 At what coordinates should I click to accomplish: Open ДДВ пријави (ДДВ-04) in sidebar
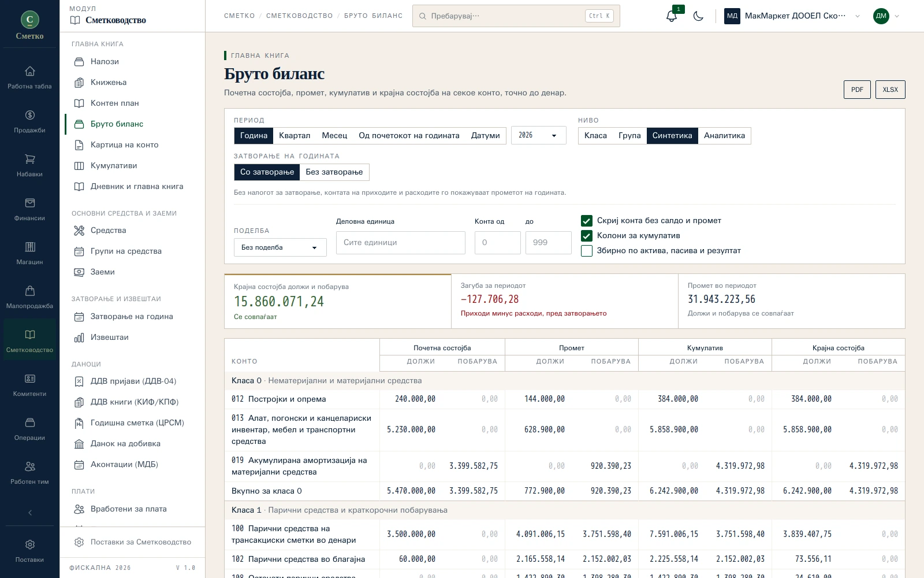point(133,381)
